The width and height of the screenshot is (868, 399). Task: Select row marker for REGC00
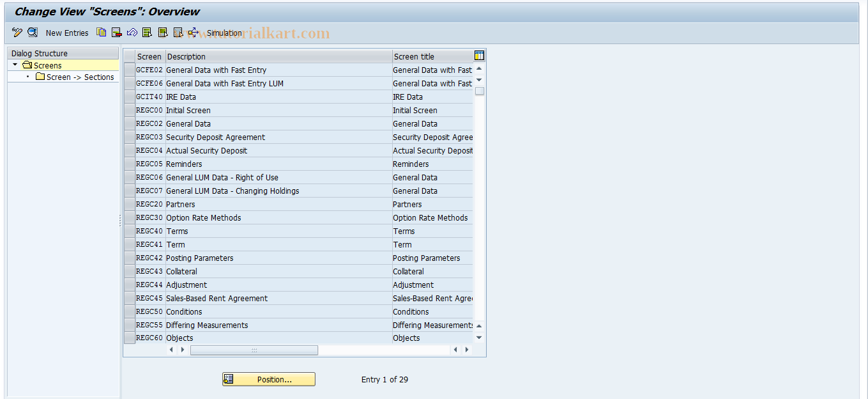[130, 111]
